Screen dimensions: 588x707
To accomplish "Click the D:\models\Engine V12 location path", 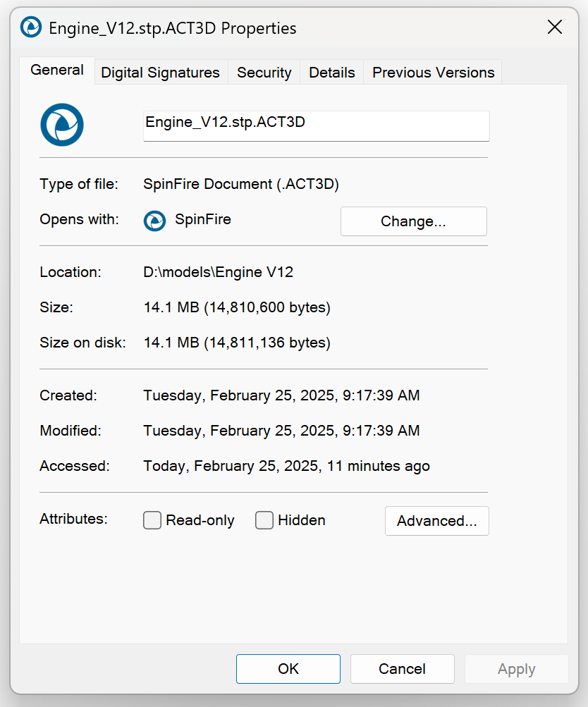I will click(218, 272).
